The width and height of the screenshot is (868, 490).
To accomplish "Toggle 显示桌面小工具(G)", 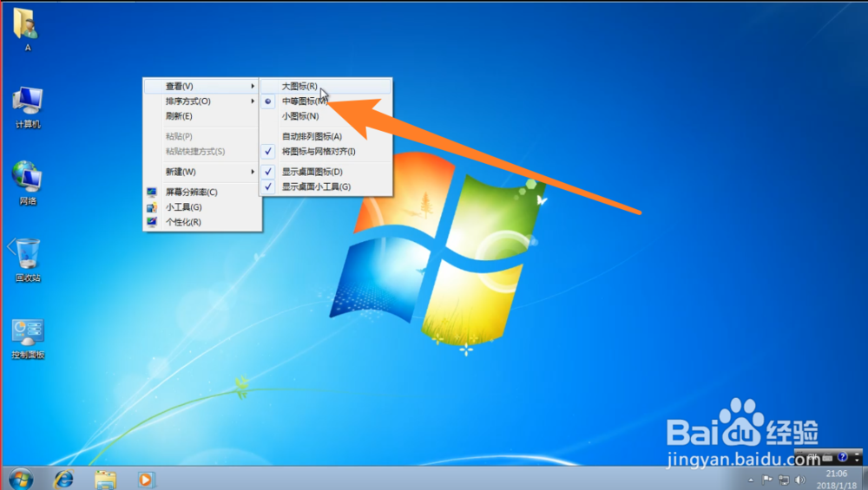I will point(326,187).
